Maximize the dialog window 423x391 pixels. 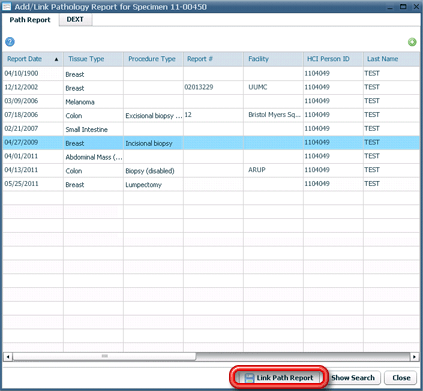(x=403, y=6)
